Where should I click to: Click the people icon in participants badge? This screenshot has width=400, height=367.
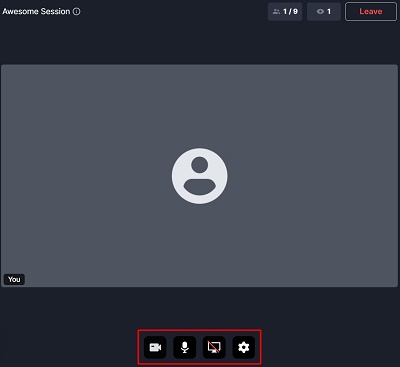coord(276,12)
